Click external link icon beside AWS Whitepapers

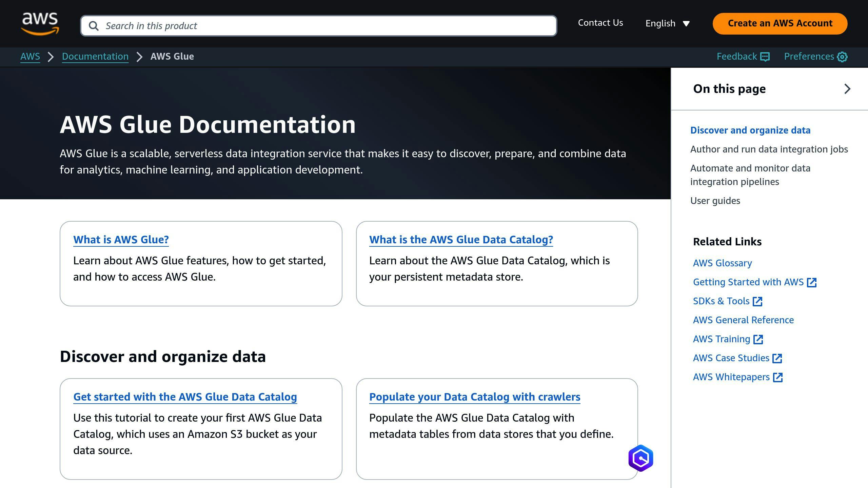tap(778, 377)
